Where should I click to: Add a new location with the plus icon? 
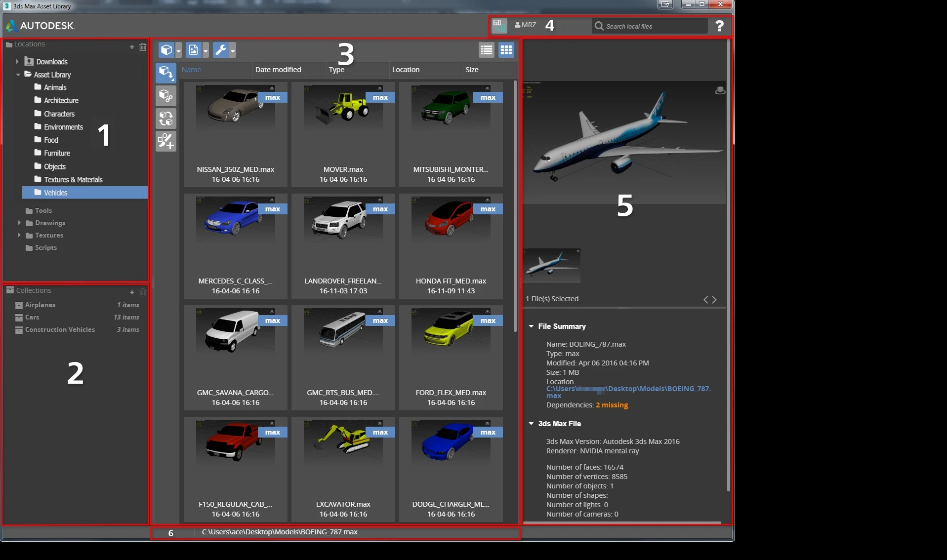click(x=132, y=47)
